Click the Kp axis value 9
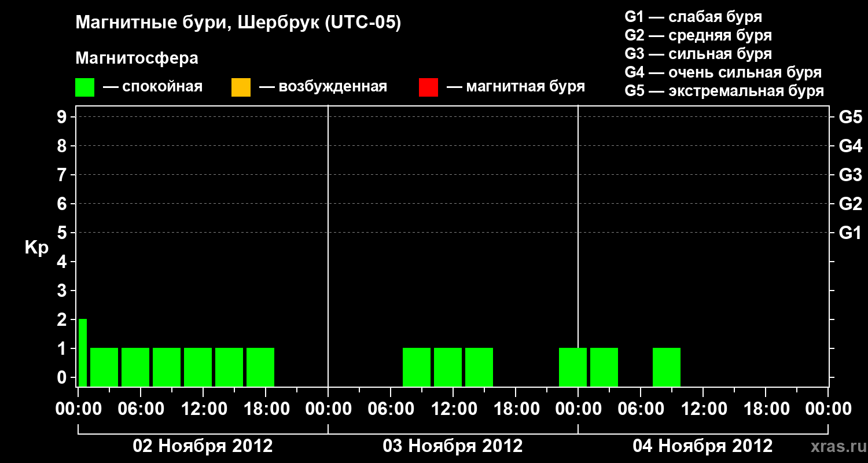 pos(63,117)
